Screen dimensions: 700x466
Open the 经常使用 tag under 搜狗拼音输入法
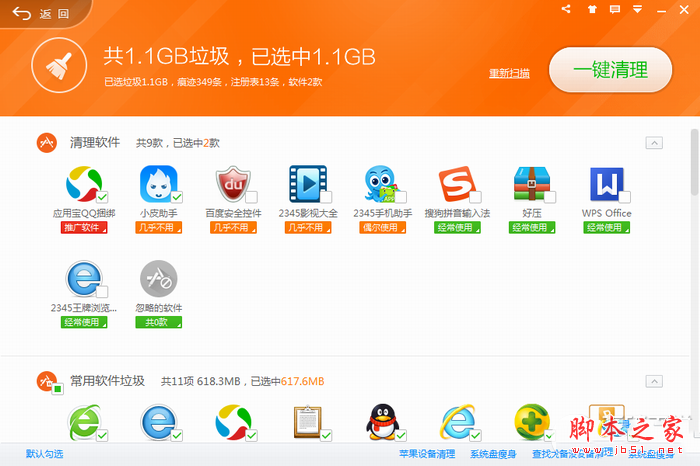[457, 228]
